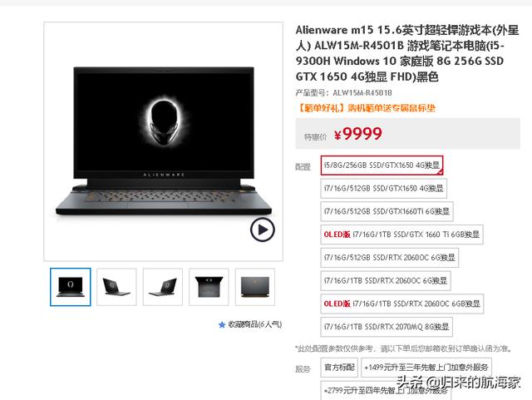Choose i7/16G/1TB SSD/RTX 2060OC 6G configuration
The height and width of the screenshot is (400, 532).
tap(386, 281)
